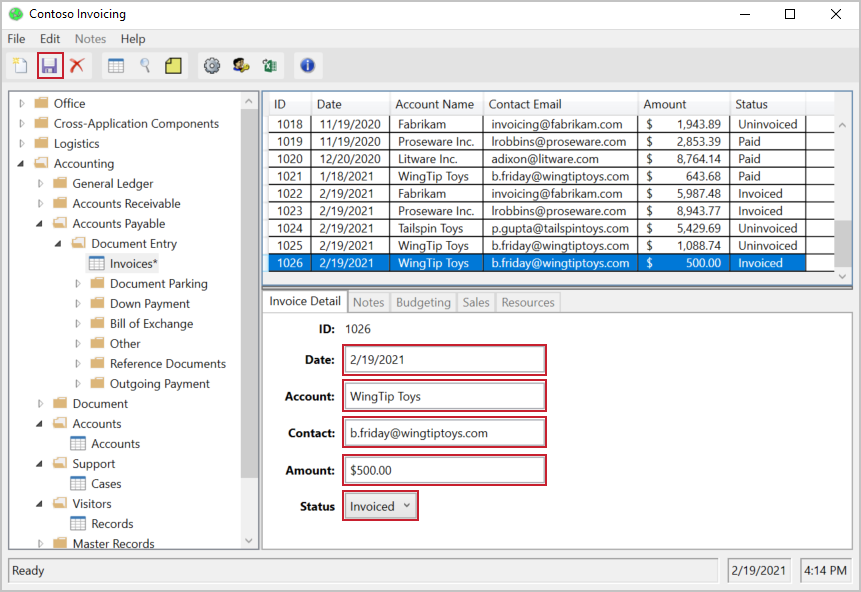Click the Office folder icon
This screenshot has height=592, width=861.
(x=41, y=103)
